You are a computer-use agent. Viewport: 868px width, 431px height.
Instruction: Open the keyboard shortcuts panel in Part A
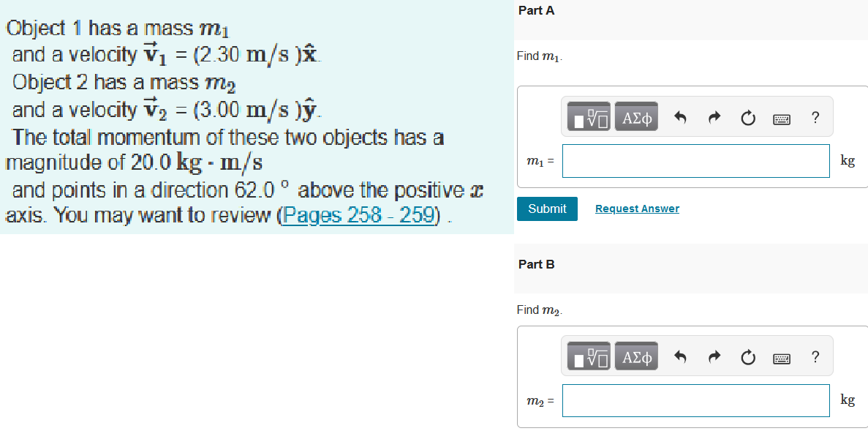781,118
